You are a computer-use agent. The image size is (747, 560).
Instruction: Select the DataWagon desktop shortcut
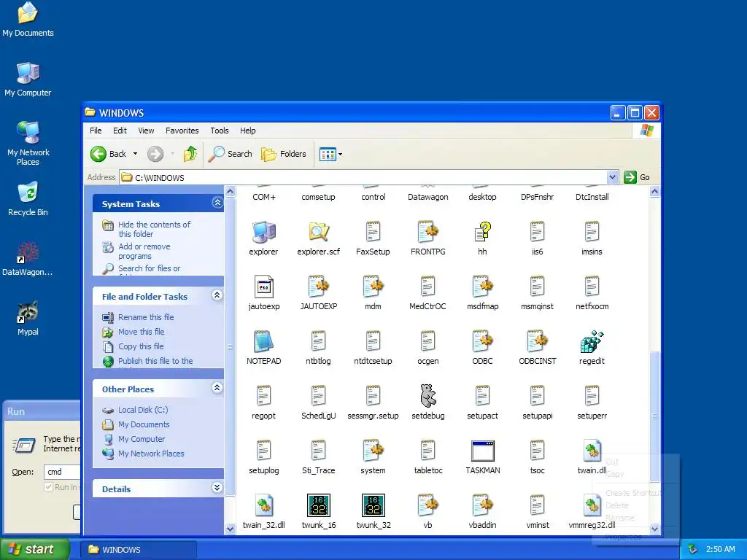pos(28,259)
